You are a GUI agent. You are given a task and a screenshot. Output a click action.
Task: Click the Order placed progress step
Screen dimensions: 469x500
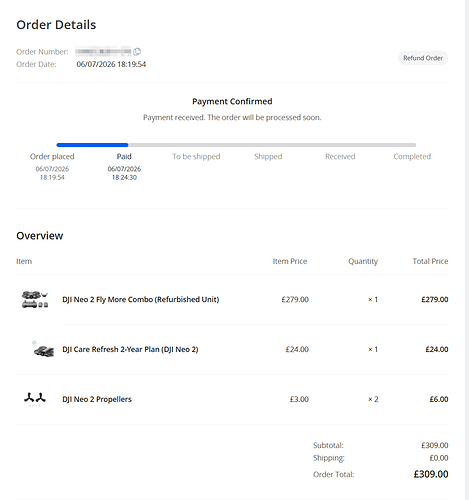pos(52,156)
